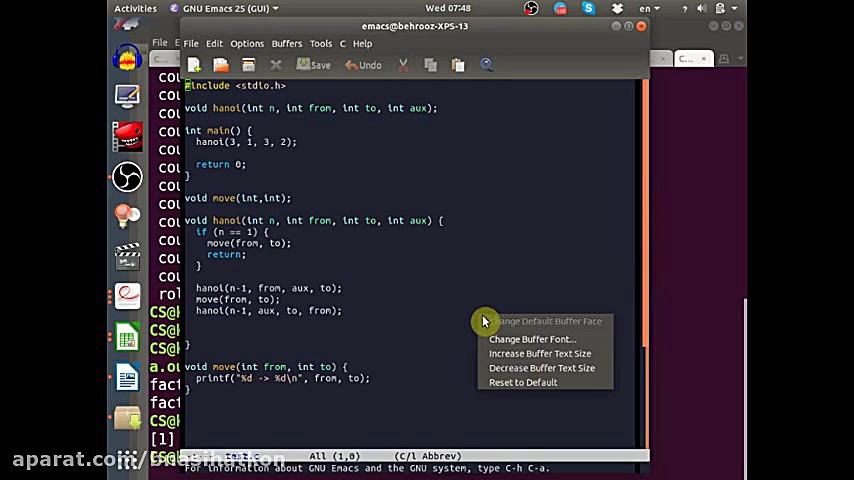This screenshot has height=480, width=854.
Task: Click the Open File folder icon in Emacs toolbar
Action: tap(221, 65)
